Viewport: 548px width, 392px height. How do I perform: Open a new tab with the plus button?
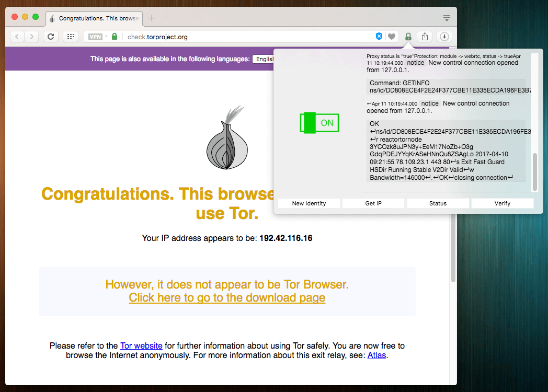coord(152,18)
